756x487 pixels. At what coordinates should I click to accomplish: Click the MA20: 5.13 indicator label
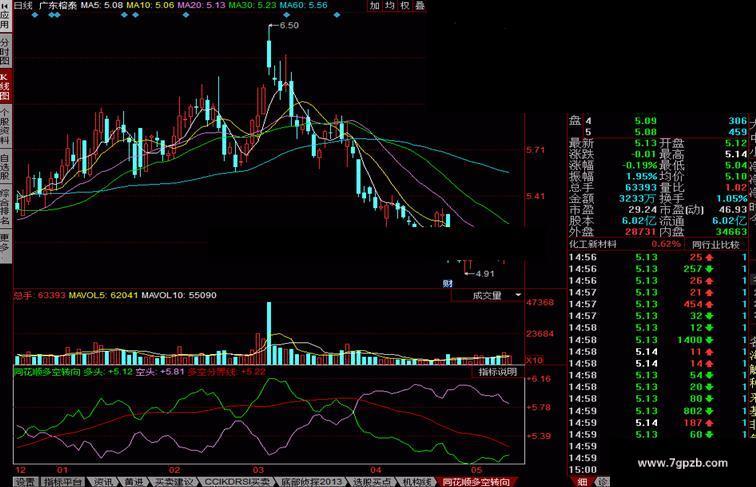(201, 5)
